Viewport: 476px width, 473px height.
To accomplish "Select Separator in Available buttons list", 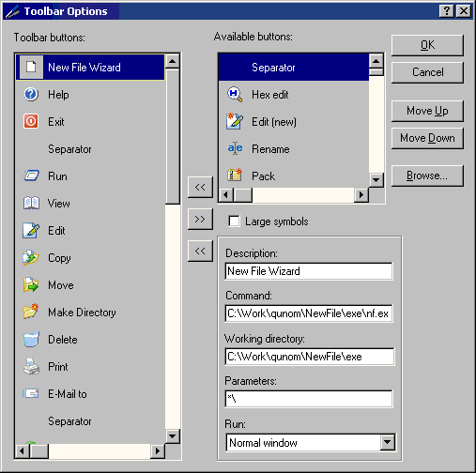I will 294,68.
